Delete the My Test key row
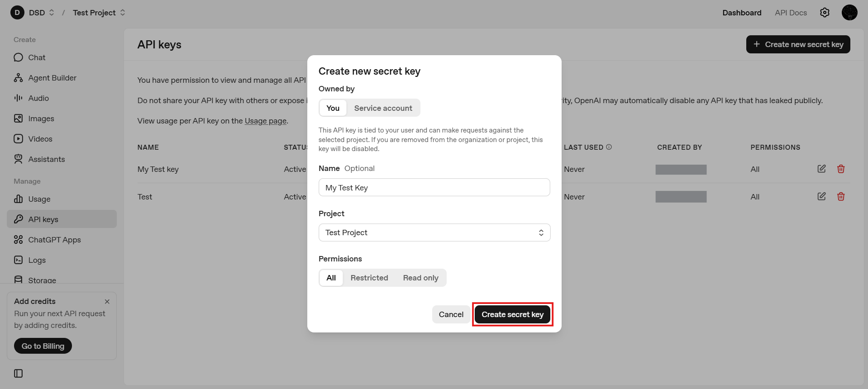 (841, 169)
